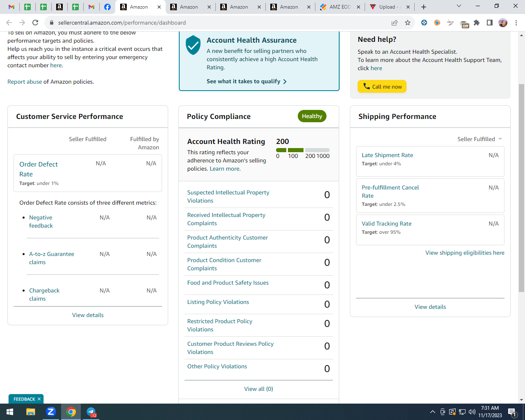
Task: Open the Order Defect Rate metric
Action: (x=39, y=169)
